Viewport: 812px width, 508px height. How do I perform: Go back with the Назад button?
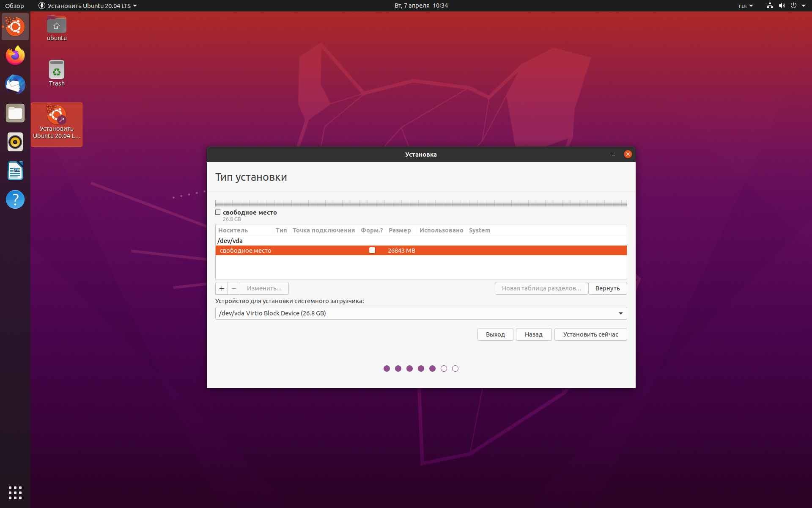click(x=534, y=334)
